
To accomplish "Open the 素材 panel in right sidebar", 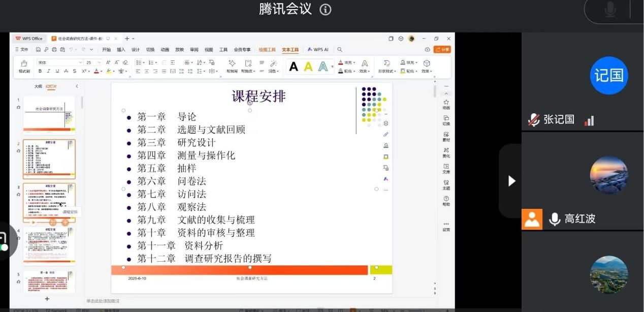I will [446, 136].
